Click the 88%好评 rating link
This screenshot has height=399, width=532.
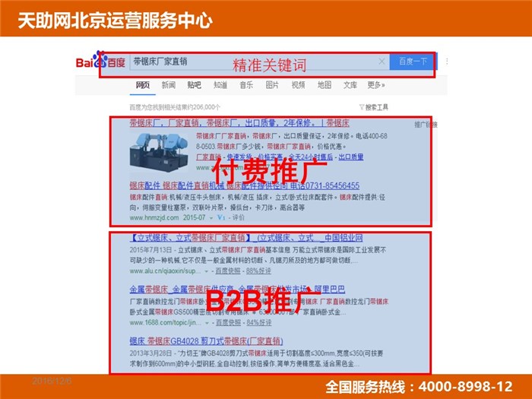[x=258, y=271]
